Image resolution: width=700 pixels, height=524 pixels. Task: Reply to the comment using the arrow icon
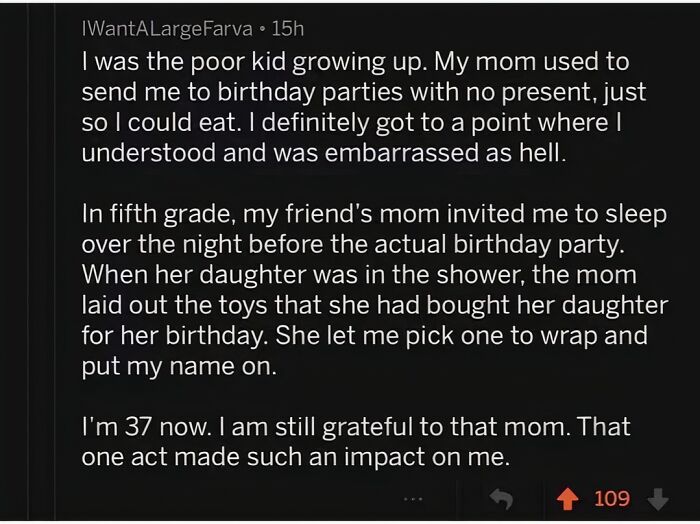(501, 498)
